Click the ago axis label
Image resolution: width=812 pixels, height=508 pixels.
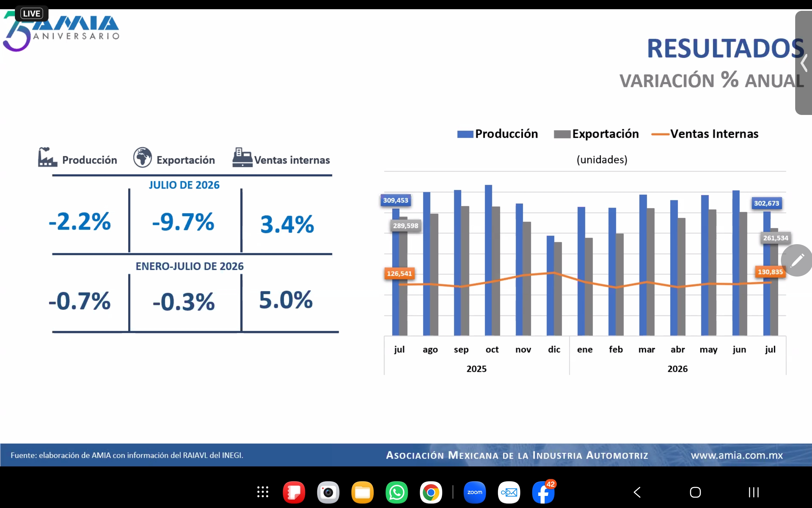click(430, 350)
